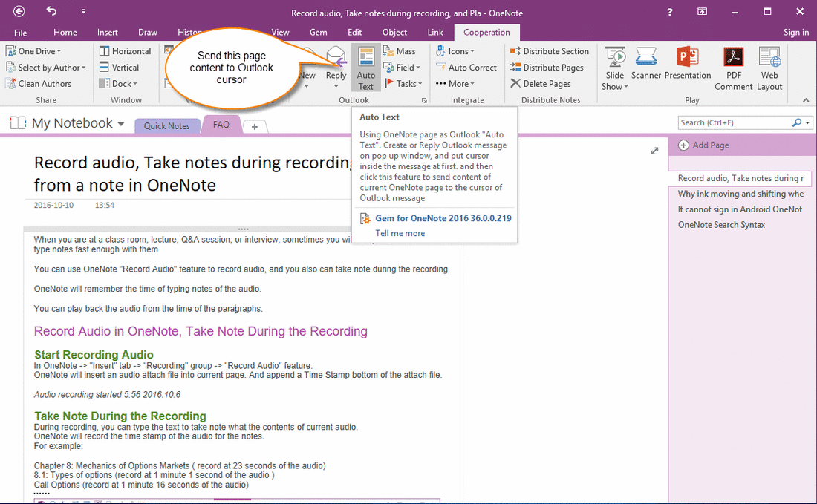Create a new section with plus tab
Viewport: 817px width, 504px height.
(x=254, y=126)
